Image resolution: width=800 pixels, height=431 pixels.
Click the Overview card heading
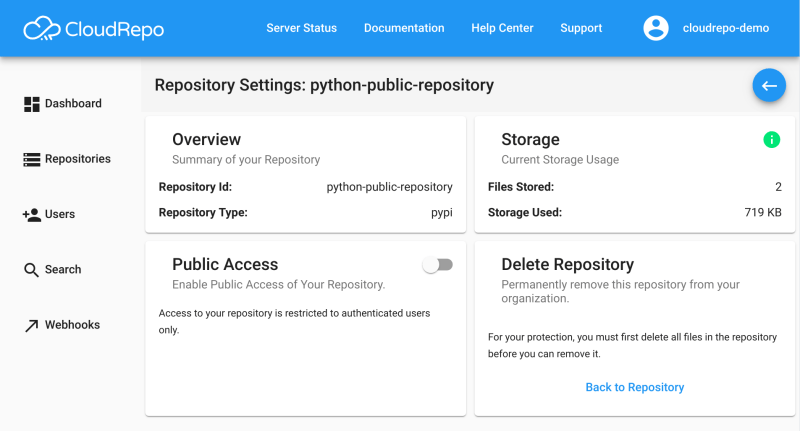coord(206,139)
